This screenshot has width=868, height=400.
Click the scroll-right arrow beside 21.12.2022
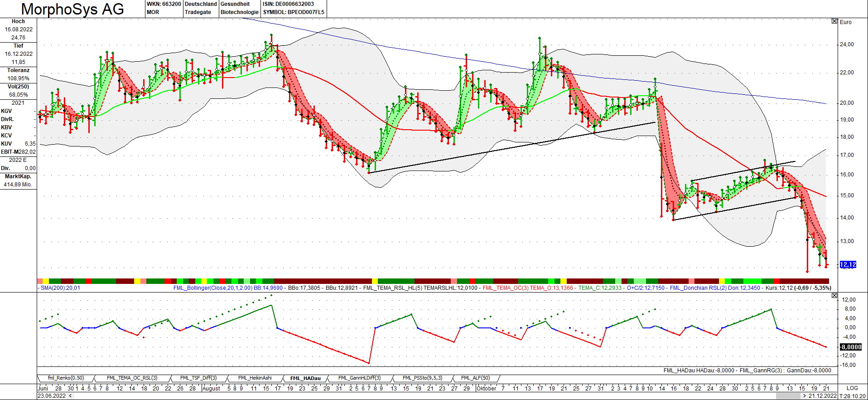[805, 396]
